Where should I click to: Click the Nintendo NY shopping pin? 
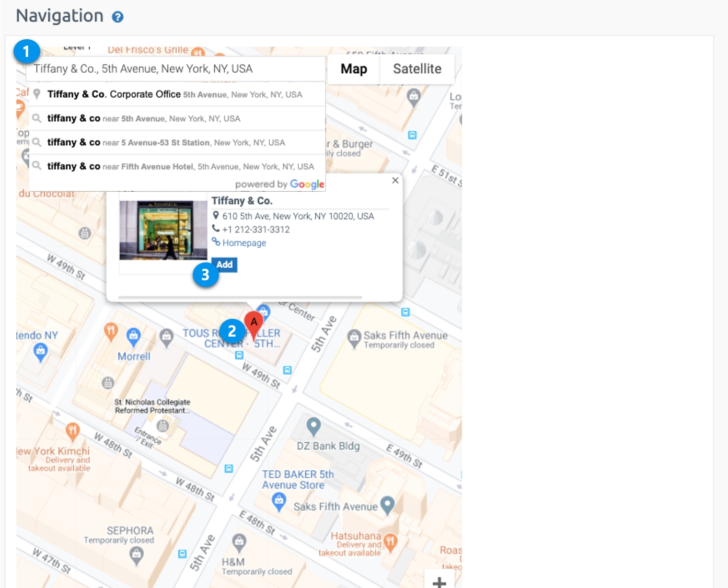point(40,353)
